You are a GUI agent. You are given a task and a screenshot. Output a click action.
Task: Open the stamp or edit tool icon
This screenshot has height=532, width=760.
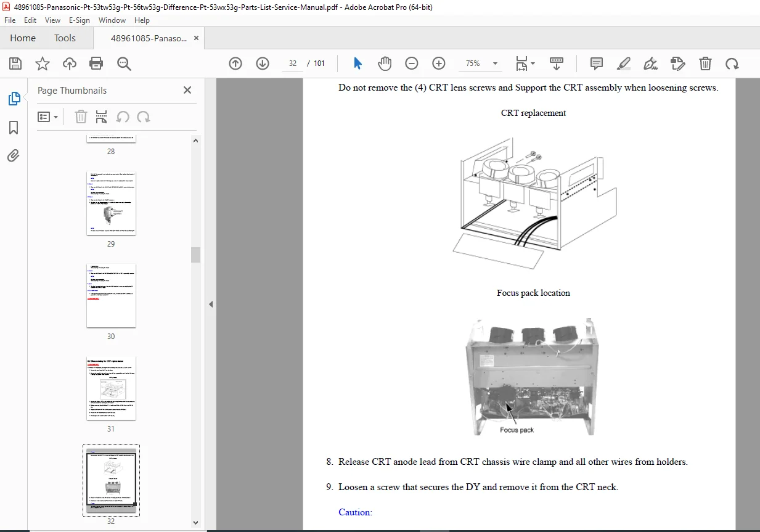pyautogui.click(x=678, y=63)
